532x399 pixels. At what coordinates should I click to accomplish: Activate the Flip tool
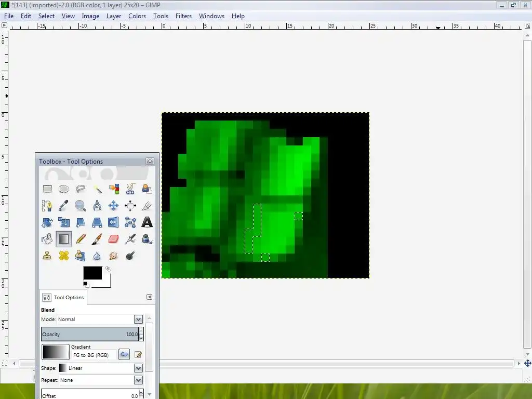click(114, 222)
